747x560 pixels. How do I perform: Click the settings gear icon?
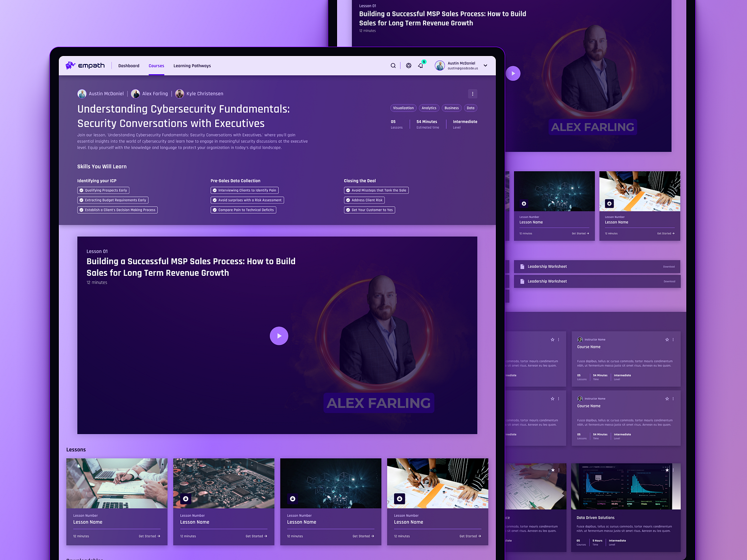(409, 66)
